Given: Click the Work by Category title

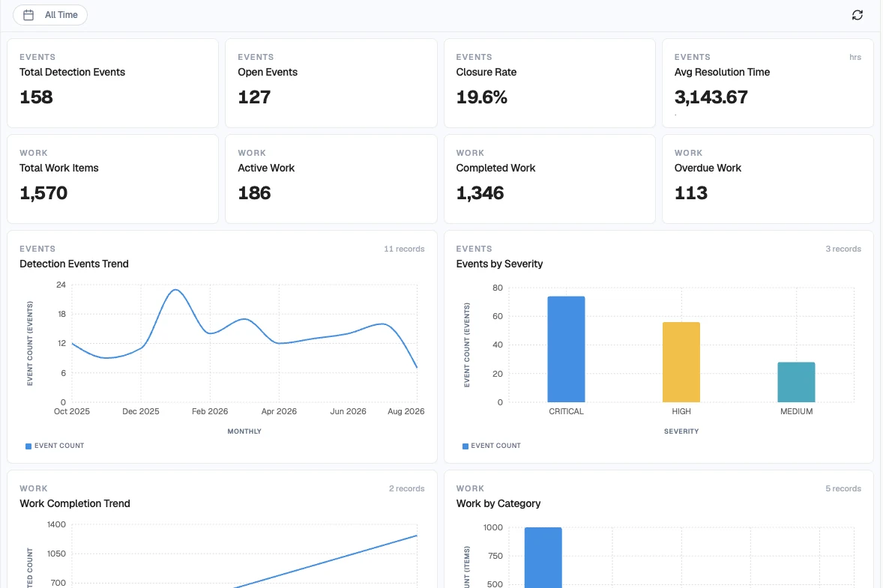Looking at the screenshot, I should (498, 503).
